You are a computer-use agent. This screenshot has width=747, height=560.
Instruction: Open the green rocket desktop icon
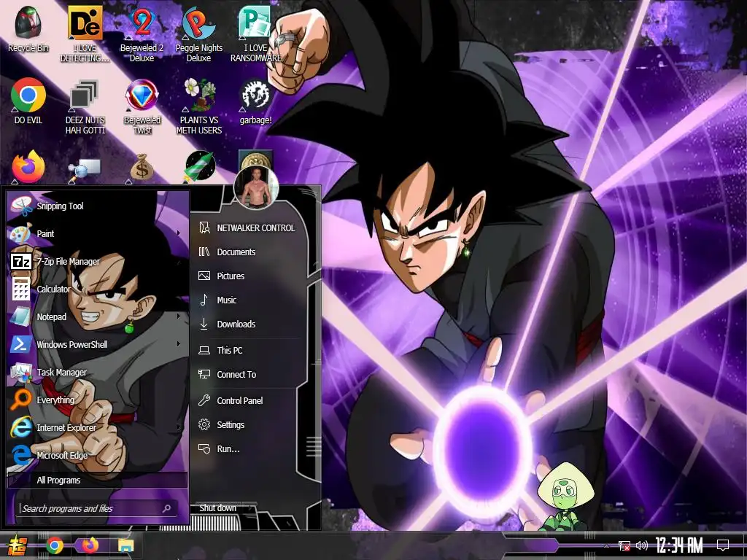point(200,167)
